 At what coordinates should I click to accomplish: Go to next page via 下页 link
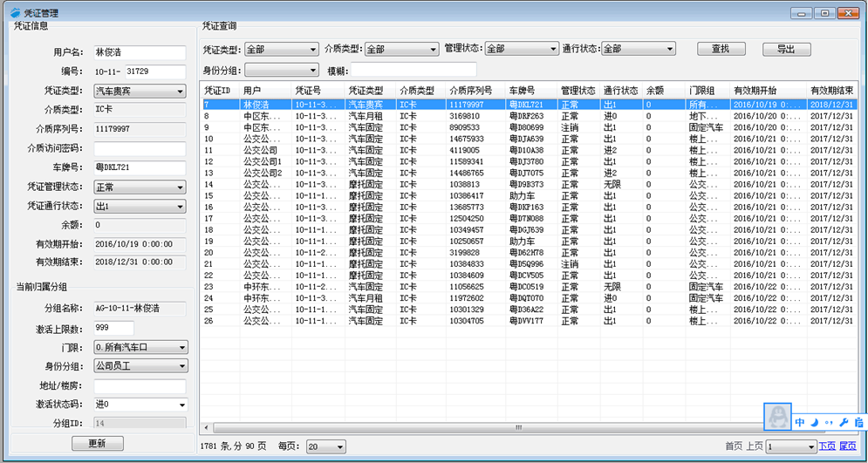coord(828,446)
